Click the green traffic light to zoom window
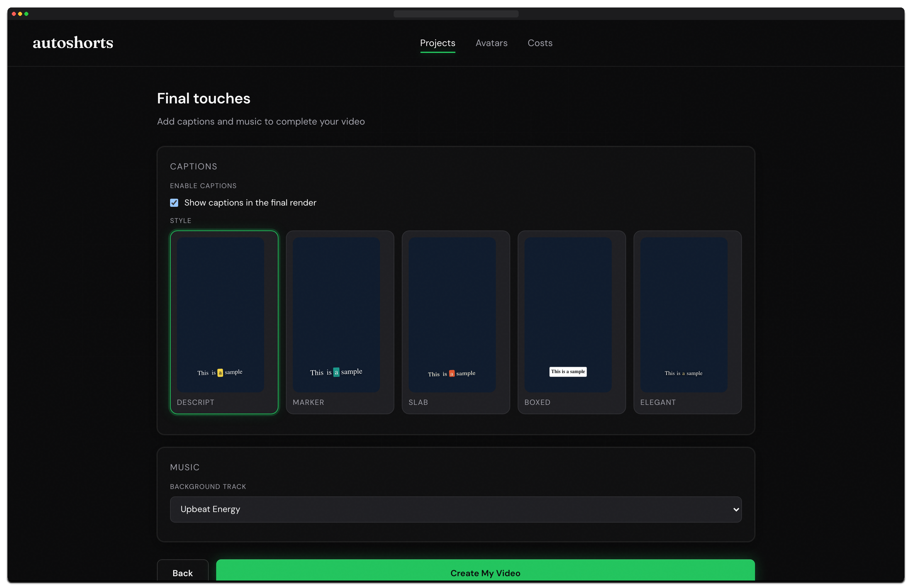The image size is (912, 588). pyautogui.click(x=26, y=14)
